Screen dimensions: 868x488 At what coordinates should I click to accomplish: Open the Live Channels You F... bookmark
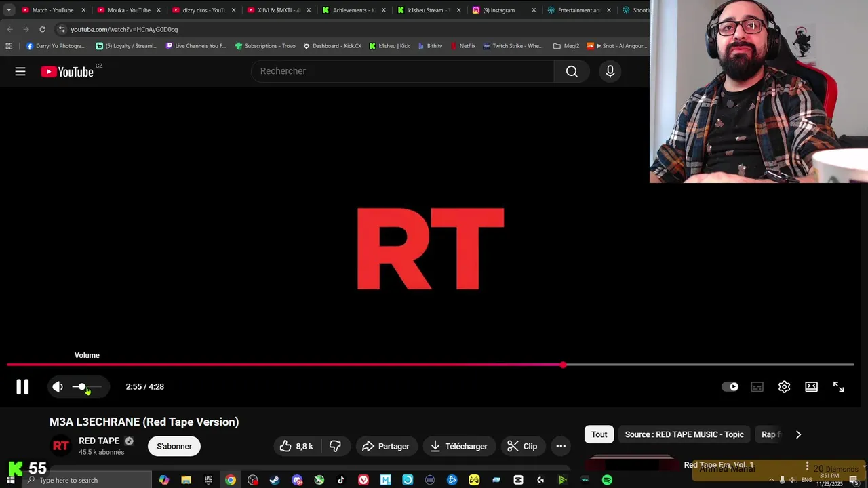pyautogui.click(x=195, y=46)
